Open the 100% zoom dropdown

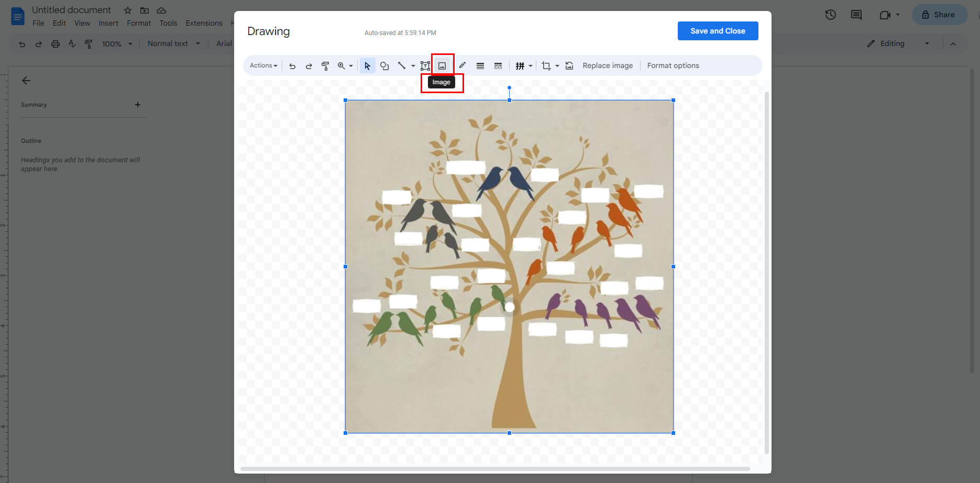pyautogui.click(x=117, y=44)
